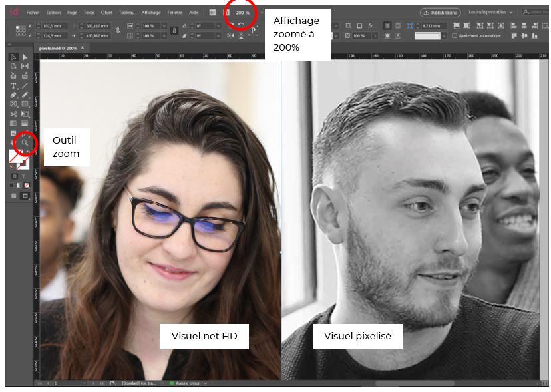The width and height of the screenshot is (551, 392).
Task: Swap fill and stroke arrow
Action: (28, 152)
